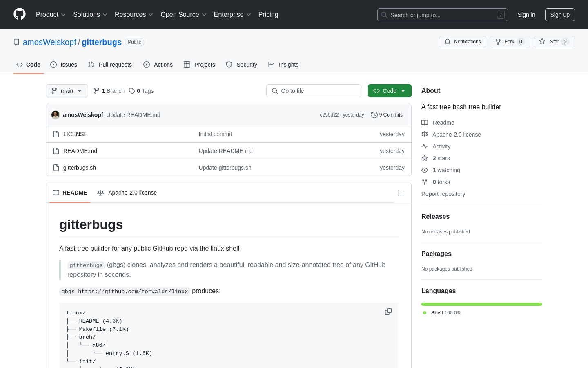The image size is (588, 368).
Task: Select the README tab in file viewer
Action: click(x=70, y=193)
